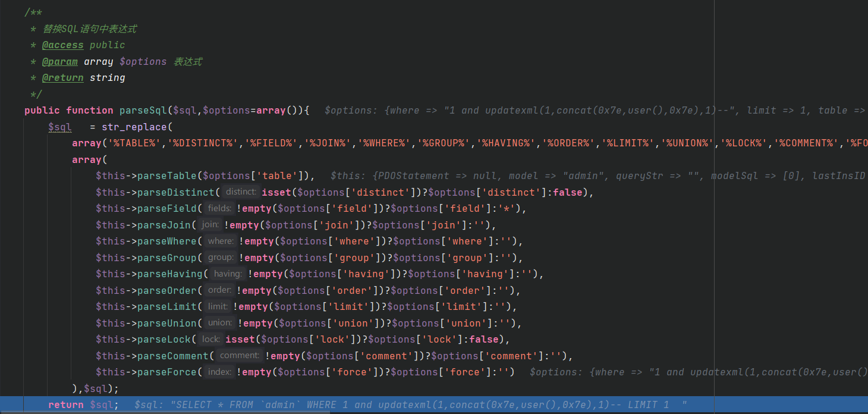
Task: Select the '%FIELD%' string literal
Action: pos(272,143)
